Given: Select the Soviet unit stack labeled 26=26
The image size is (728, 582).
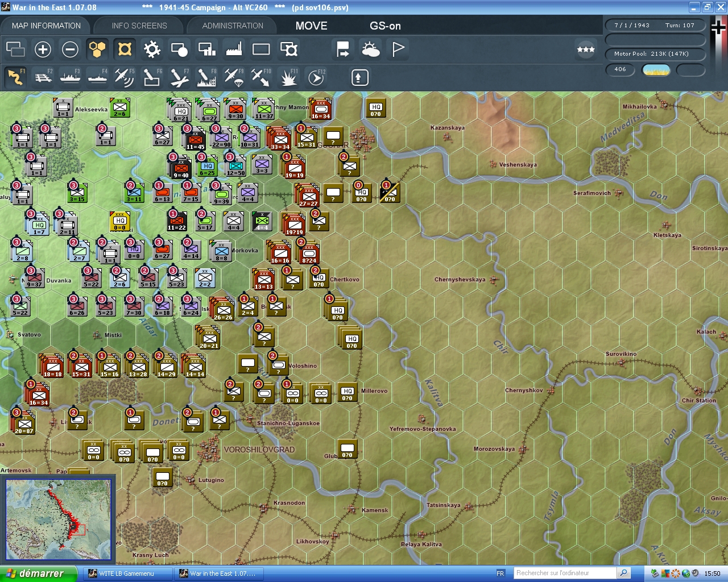Looking at the screenshot, I should tap(222, 309).
